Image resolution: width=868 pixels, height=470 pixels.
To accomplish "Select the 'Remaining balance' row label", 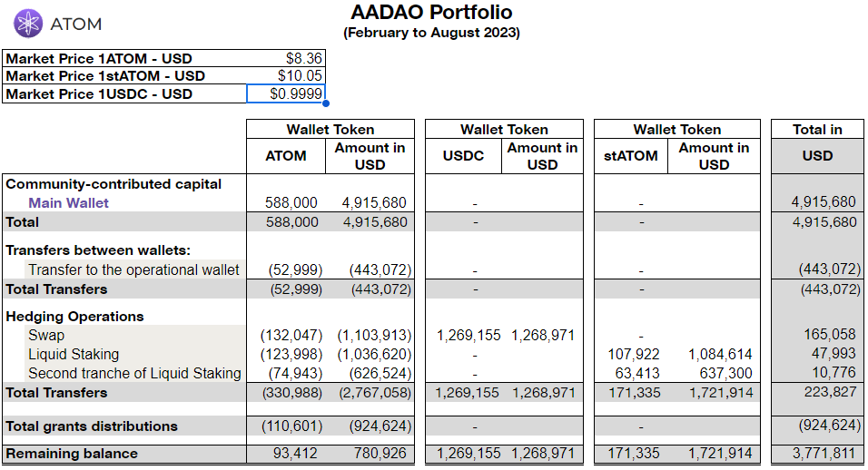I will pos(72,454).
